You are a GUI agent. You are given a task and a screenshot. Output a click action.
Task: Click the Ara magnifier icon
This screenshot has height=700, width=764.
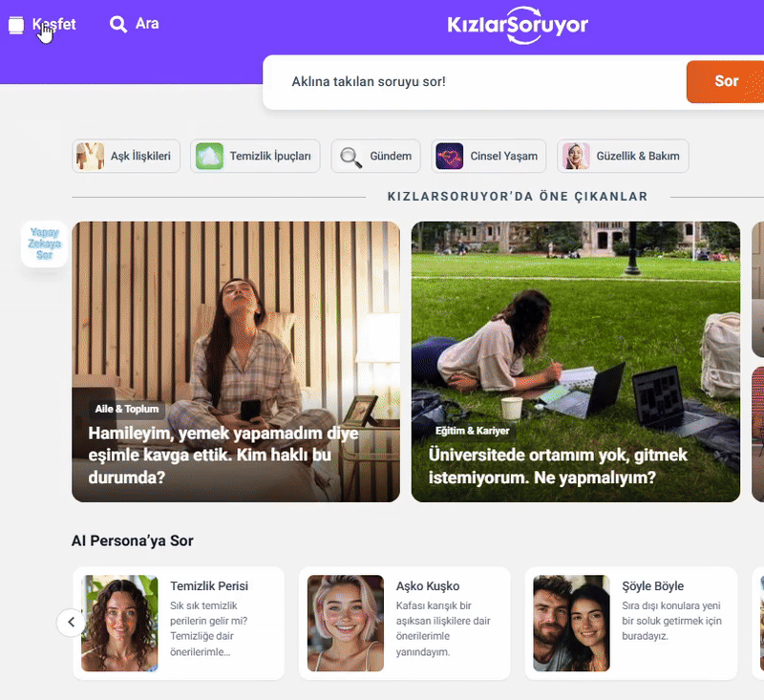117,24
